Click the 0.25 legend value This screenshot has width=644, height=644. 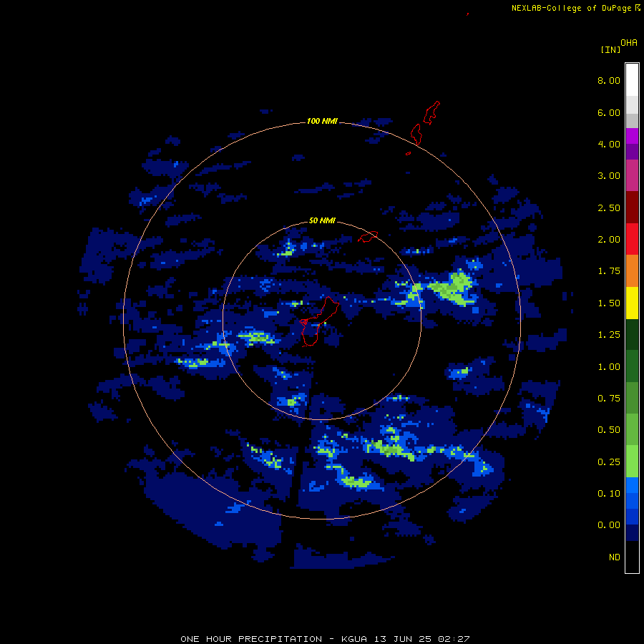pos(609,462)
